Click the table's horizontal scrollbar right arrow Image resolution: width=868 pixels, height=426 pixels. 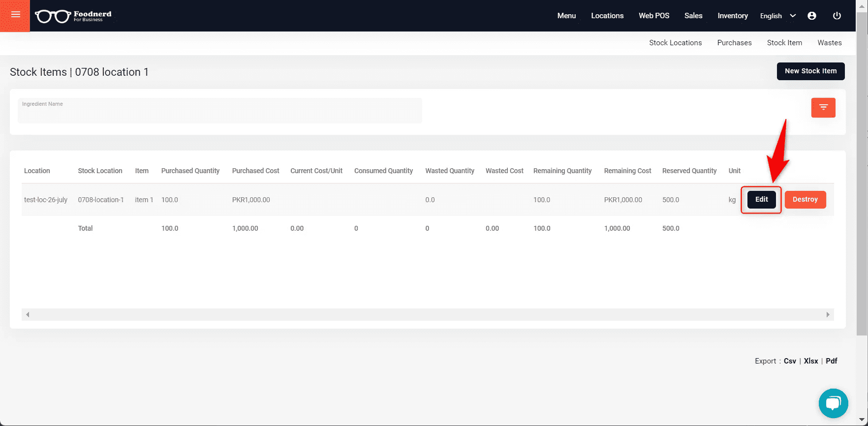pos(828,314)
